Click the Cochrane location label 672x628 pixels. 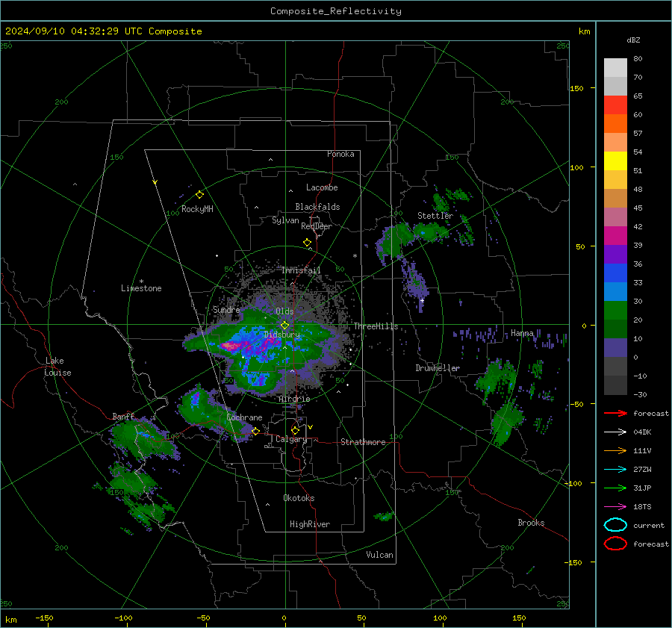point(244,417)
